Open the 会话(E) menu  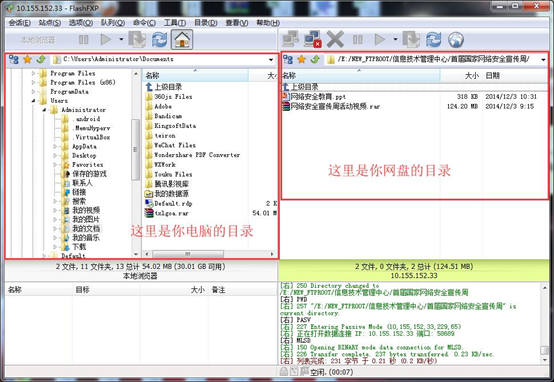click(x=19, y=23)
